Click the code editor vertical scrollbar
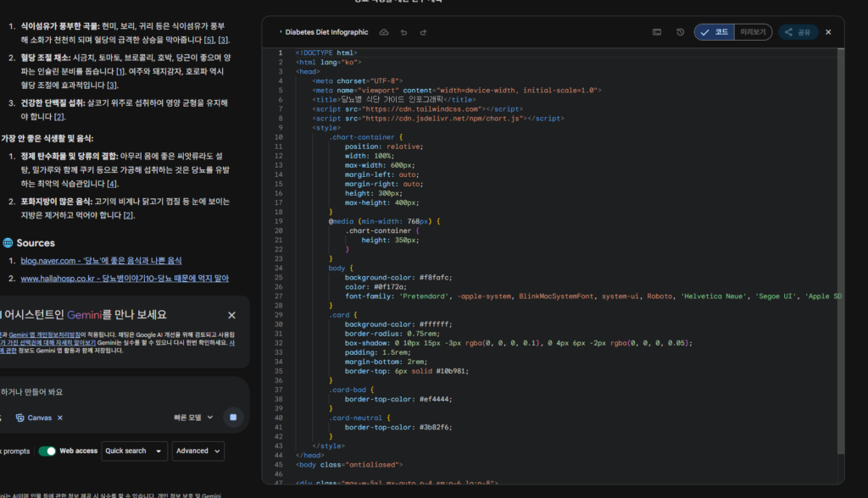Image resolution: width=868 pixels, height=498 pixels. 841,254
